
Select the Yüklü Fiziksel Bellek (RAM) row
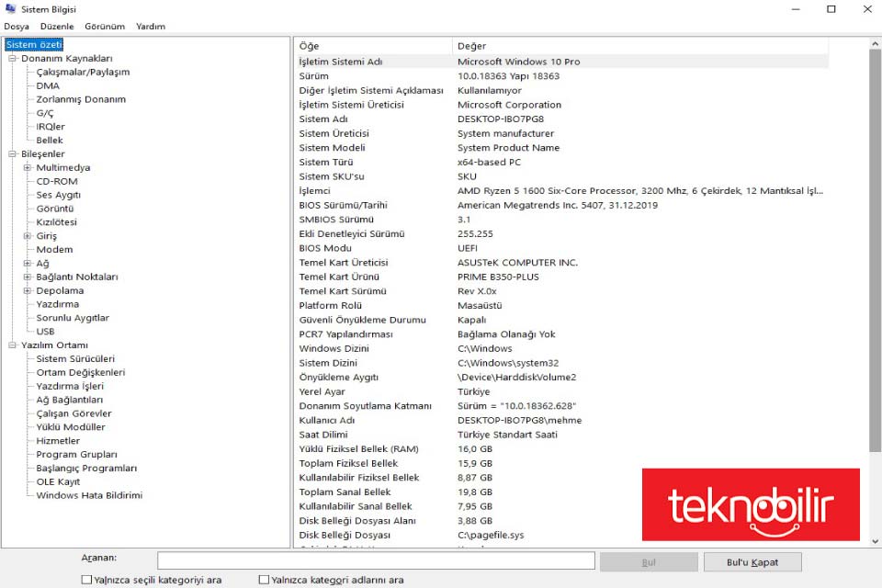pos(561,449)
